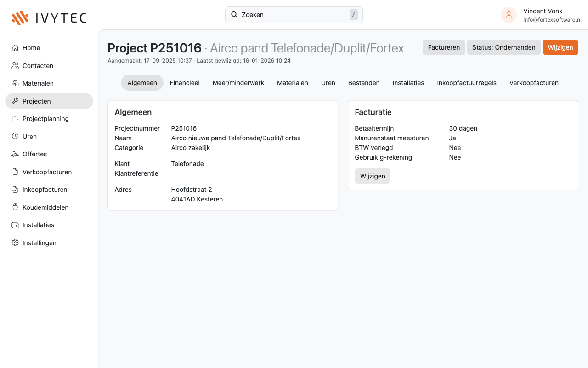The height and width of the screenshot is (368, 588).
Task: Open Offertes via the sidebar icon
Action: (x=14, y=154)
